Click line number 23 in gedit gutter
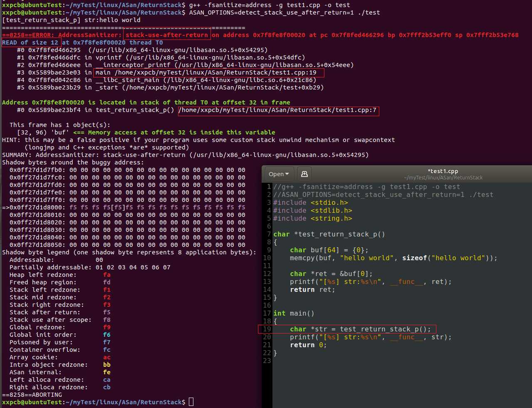This screenshot has height=408, width=532. pos(267,361)
